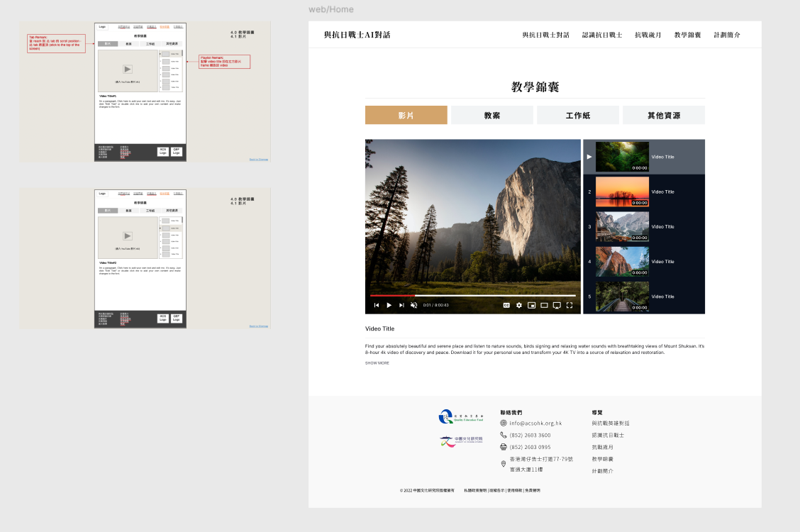Select the web/Home frame label
The image size is (800, 532).
(330, 9)
